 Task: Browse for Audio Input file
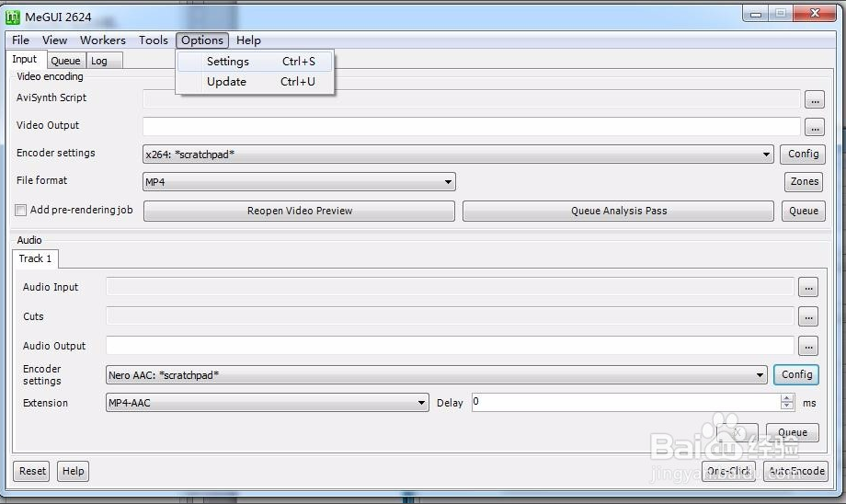coord(808,288)
